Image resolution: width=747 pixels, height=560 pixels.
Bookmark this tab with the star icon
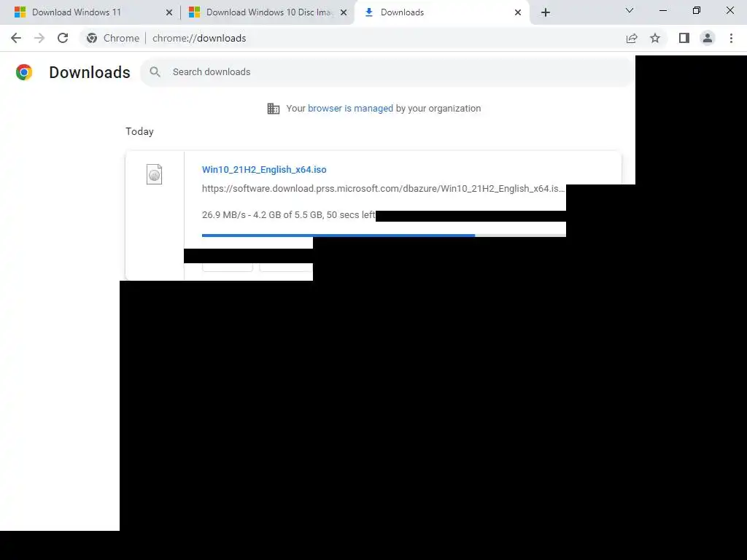click(x=655, y=38)
